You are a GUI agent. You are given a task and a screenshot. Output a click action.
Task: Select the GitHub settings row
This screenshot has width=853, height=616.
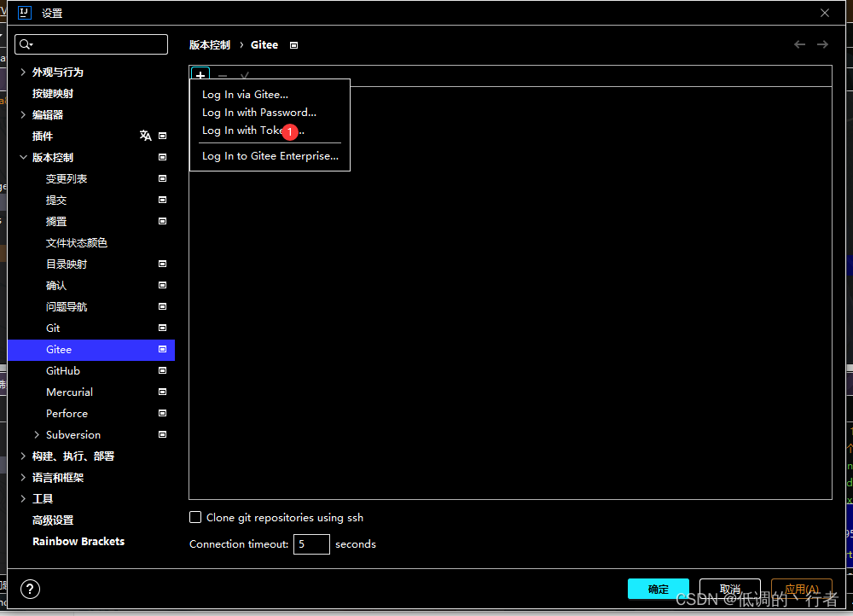[91, 370]
